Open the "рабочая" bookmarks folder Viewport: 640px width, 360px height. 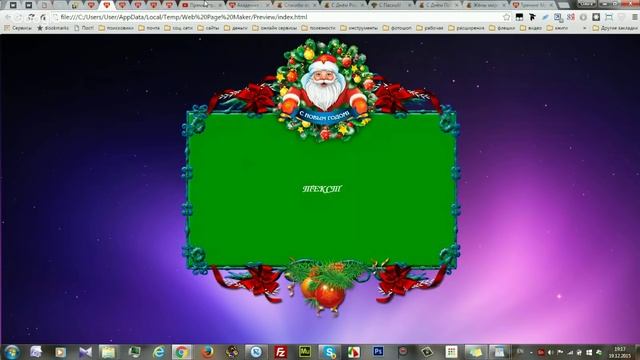coord(430,28)
